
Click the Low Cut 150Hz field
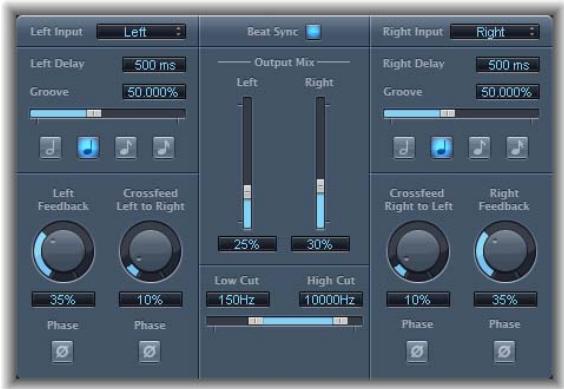(238, 299)
